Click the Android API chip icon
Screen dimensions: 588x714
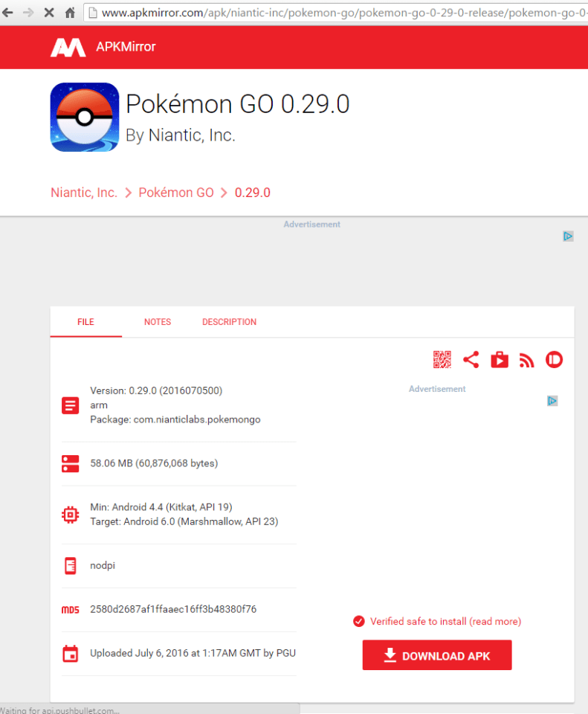(x=70, y=515)
